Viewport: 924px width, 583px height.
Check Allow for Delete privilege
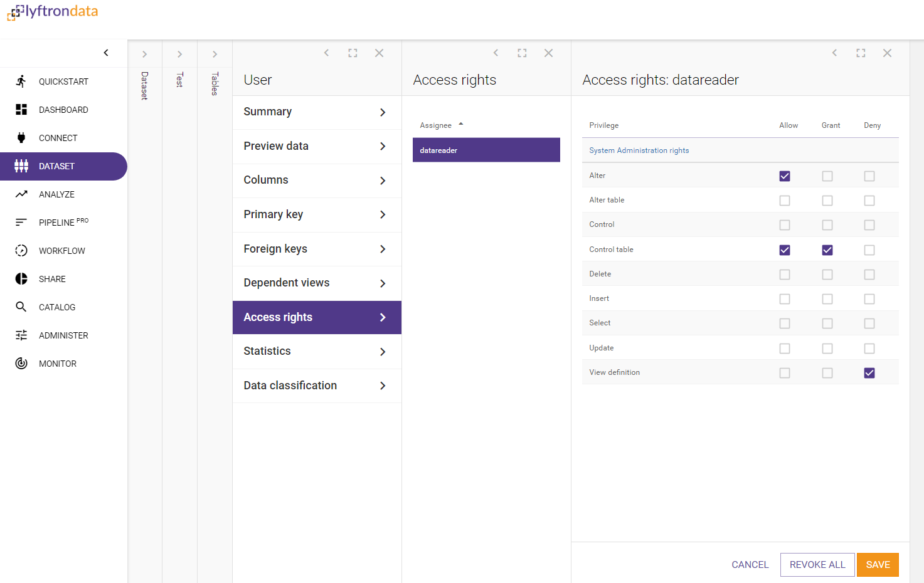coord(785,275)
